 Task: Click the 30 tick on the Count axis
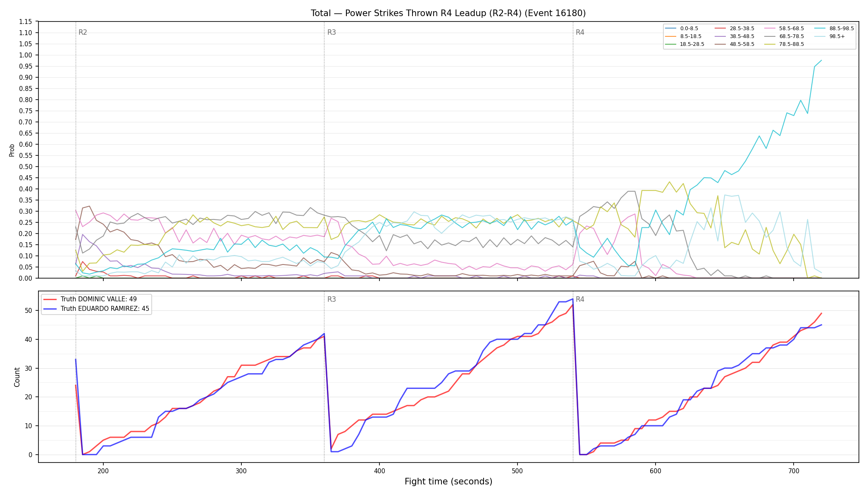pyautogui.click(x=28, y=368)
